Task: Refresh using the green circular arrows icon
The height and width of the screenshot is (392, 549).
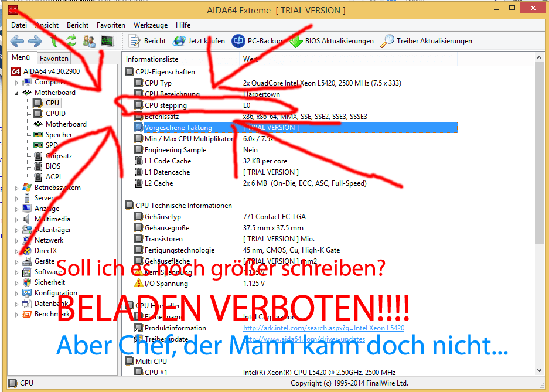Action: click(x=71, y=41)
